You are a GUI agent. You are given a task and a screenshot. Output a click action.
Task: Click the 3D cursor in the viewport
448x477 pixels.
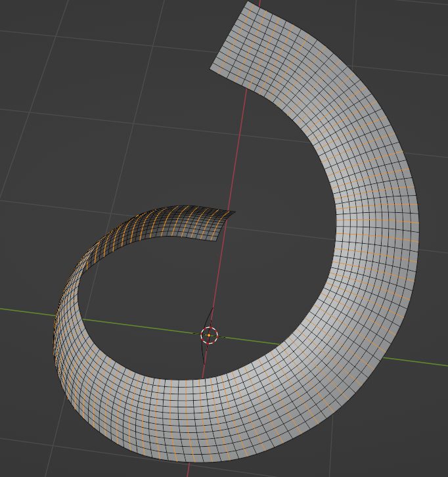pyautogui.click(x=209, y=335)
